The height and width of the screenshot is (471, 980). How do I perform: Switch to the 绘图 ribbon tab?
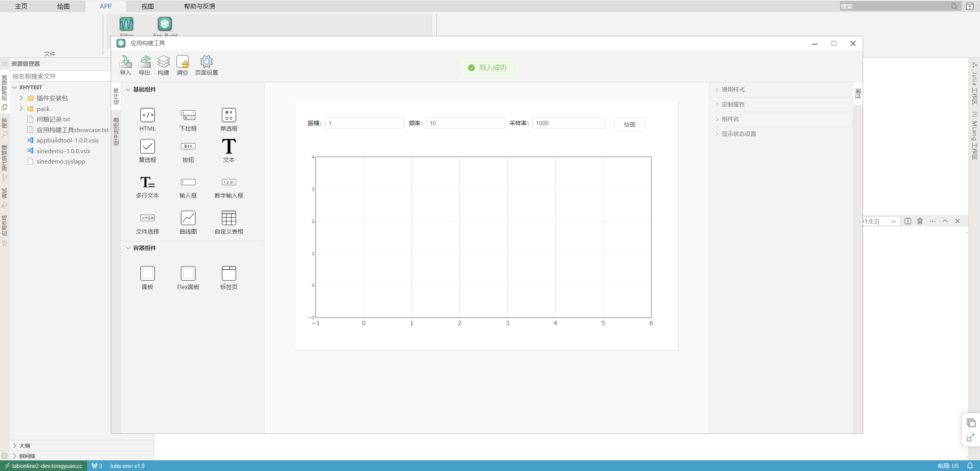click(63, 6)
